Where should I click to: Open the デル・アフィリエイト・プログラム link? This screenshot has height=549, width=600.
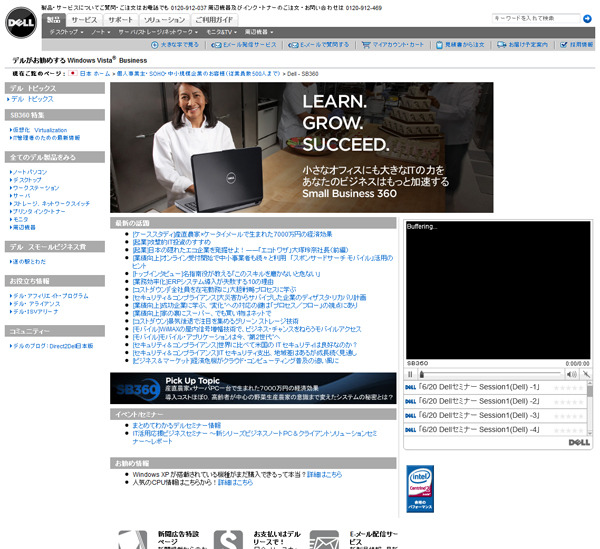point(51,296)
